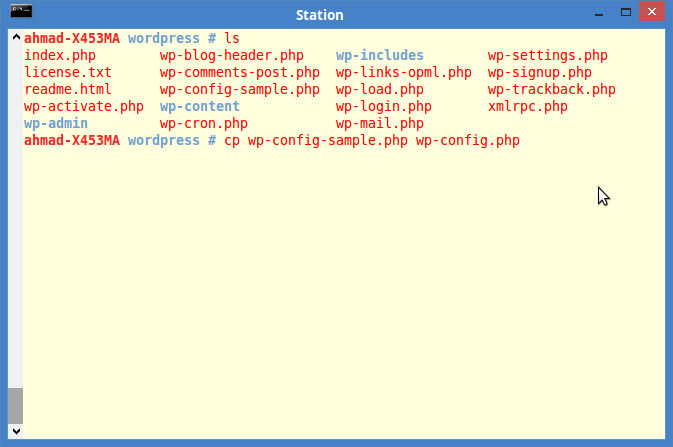Click the wp-includes directory name

click(x=379, y=56)
